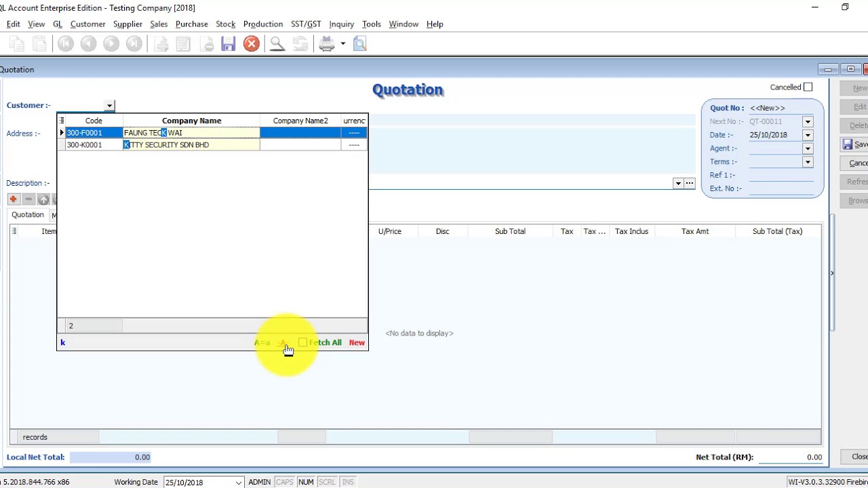This screenshot has width=868, height=488.
Task: Click the Refresh arrows toolbar icon
Action: click(300, 44)
